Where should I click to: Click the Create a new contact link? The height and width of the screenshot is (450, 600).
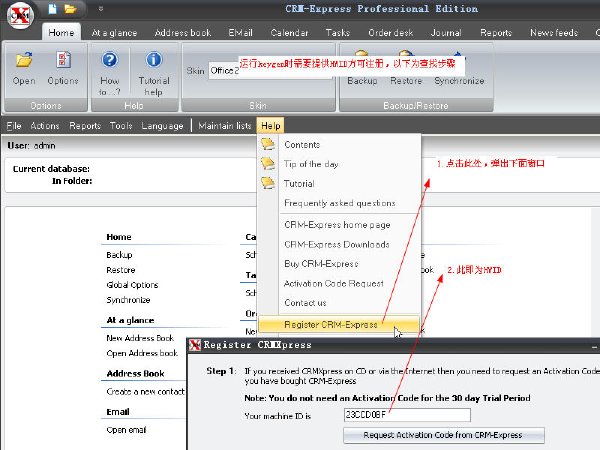click(145, 391)
